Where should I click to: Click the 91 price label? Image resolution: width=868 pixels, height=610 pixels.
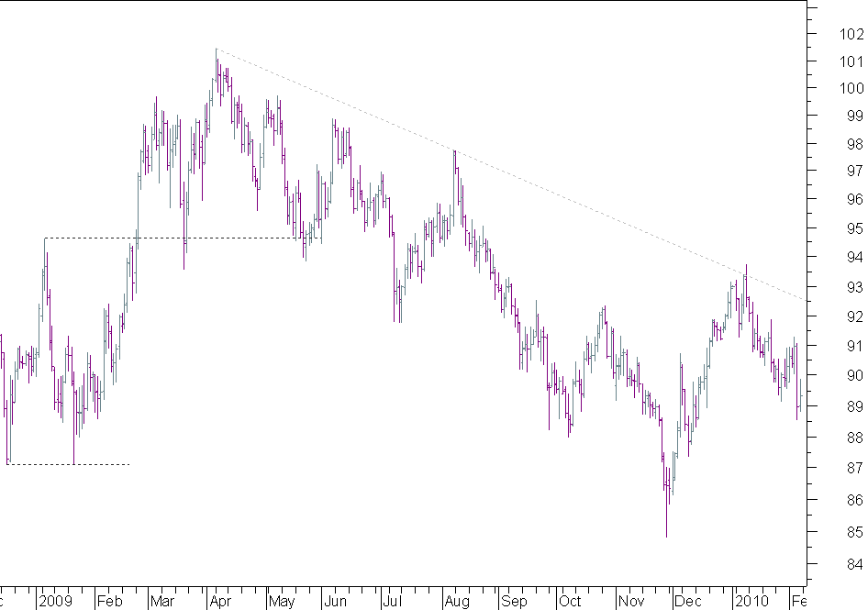(x=855, y=346)
